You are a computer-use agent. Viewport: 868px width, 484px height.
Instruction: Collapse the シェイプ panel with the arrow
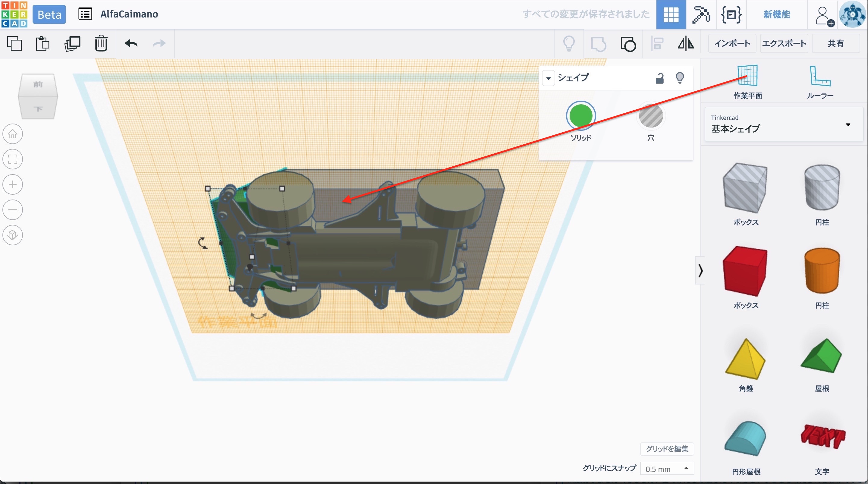pyautogui.click(x=548, y=78)
